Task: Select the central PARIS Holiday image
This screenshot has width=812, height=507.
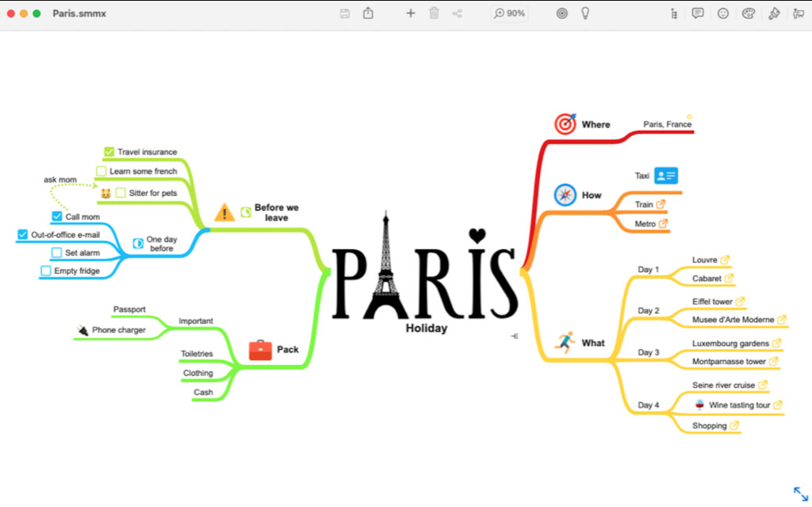Action: pyautogui.click(x=425, y=274)
